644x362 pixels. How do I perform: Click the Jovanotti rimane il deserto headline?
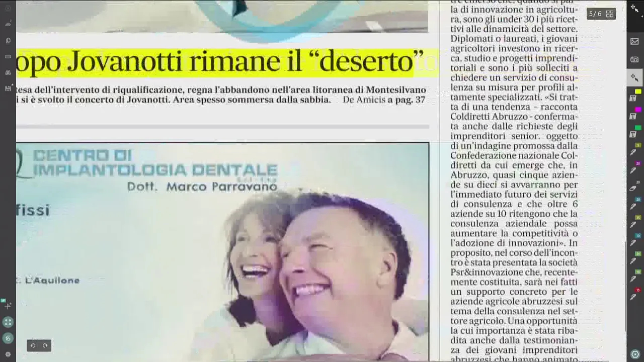pos(220,62)
